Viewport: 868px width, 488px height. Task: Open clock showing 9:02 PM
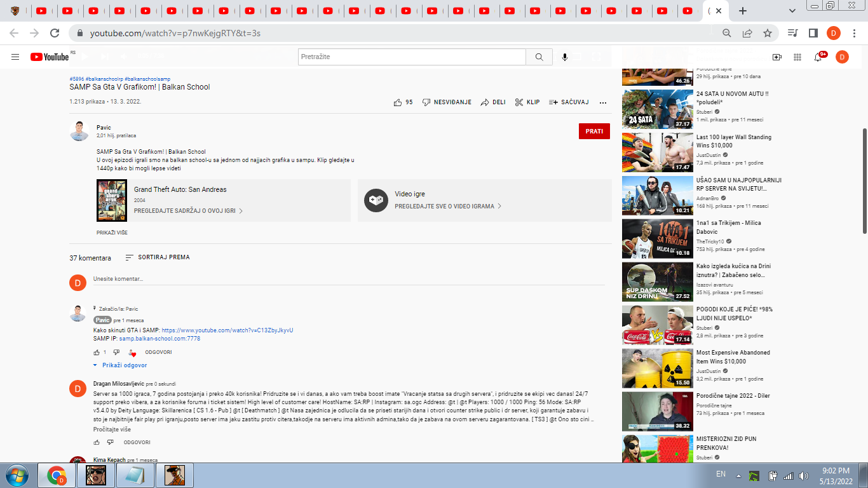(836, 475)
